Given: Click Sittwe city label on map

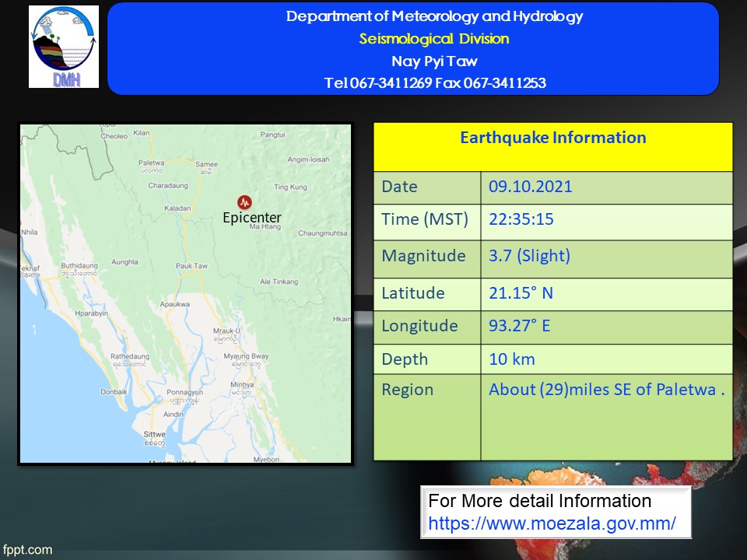Looking at the screenshot, I should pos(155,434).
